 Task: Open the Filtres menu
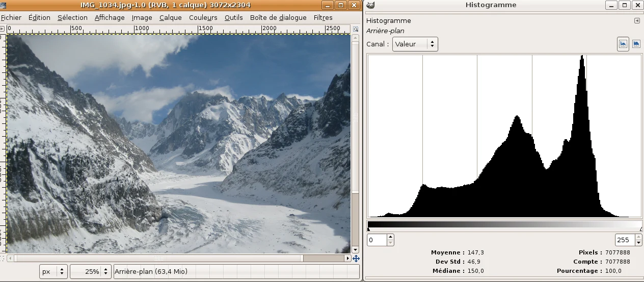click(x=323, y=17)
